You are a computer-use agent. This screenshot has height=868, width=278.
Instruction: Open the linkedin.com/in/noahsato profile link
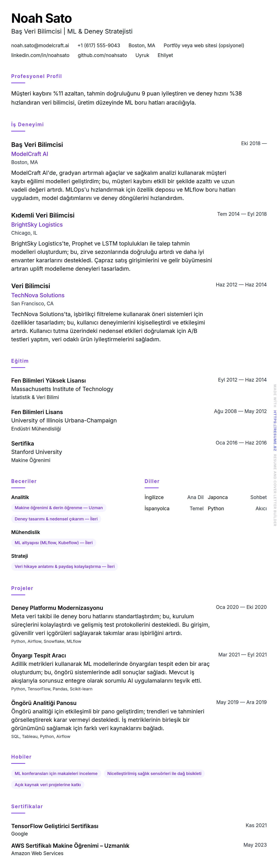(40, 55)
